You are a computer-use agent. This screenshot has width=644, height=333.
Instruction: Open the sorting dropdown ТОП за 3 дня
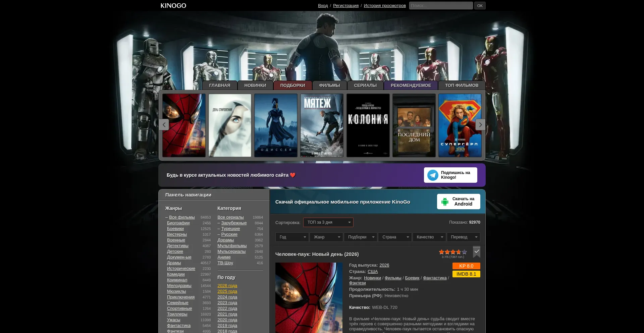[328, 222]
